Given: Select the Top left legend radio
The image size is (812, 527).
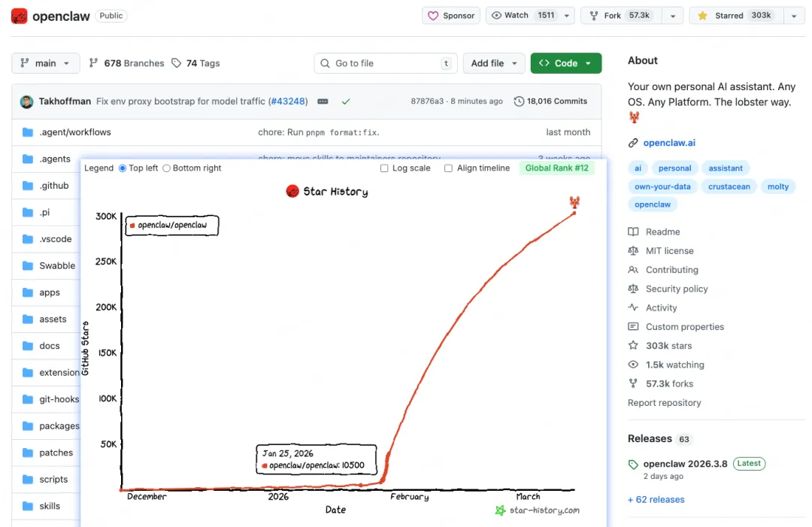Looking at the screenshot, I should [x=123, y=168].
